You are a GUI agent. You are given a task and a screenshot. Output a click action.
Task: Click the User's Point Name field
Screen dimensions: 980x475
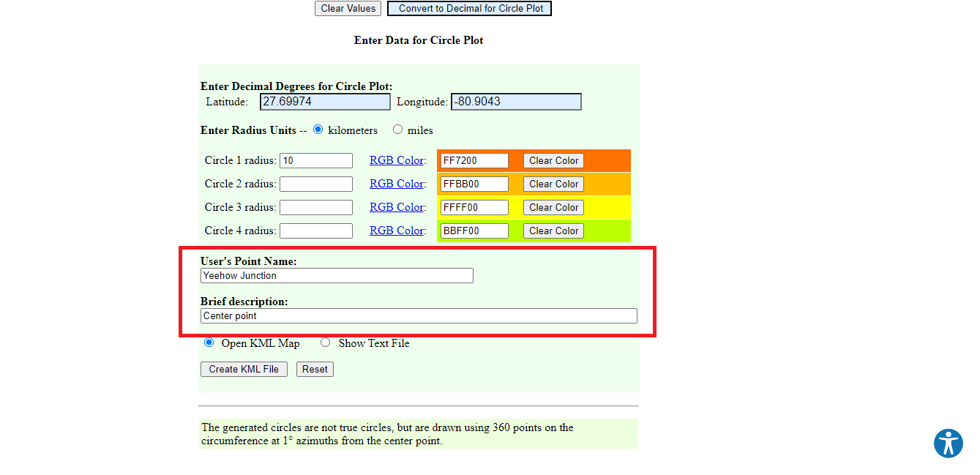(337, 276)
